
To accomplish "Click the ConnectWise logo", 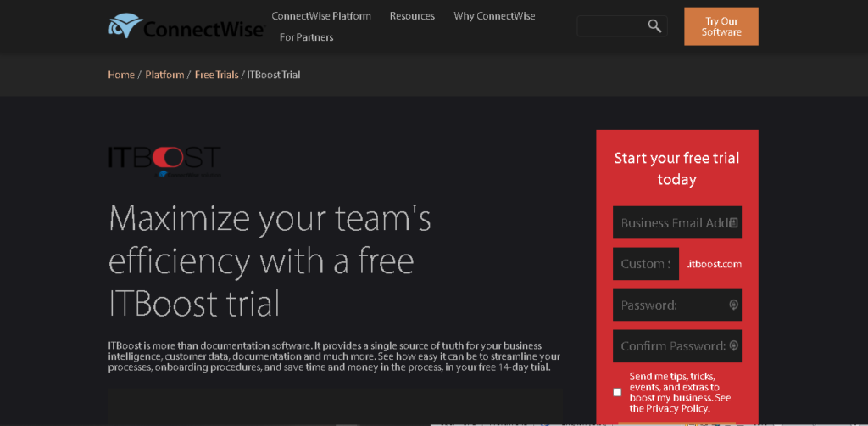I will pyautogui.click(x=186, y=25).
